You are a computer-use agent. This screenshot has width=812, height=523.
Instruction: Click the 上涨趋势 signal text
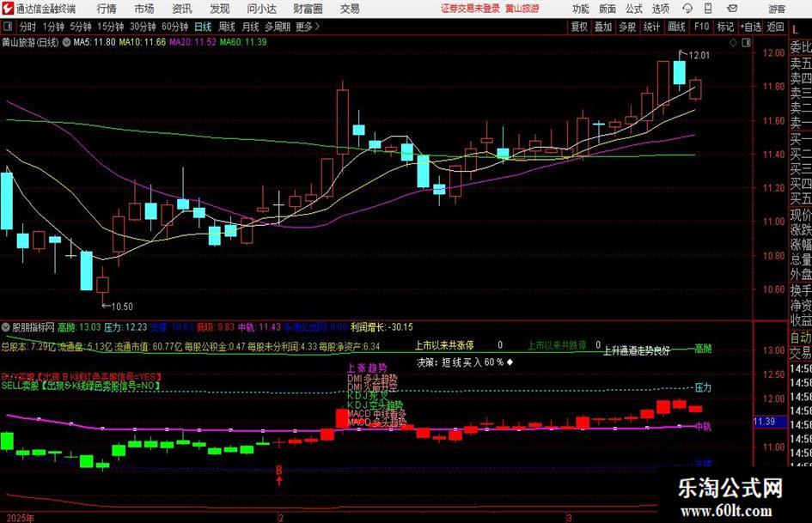367,368
